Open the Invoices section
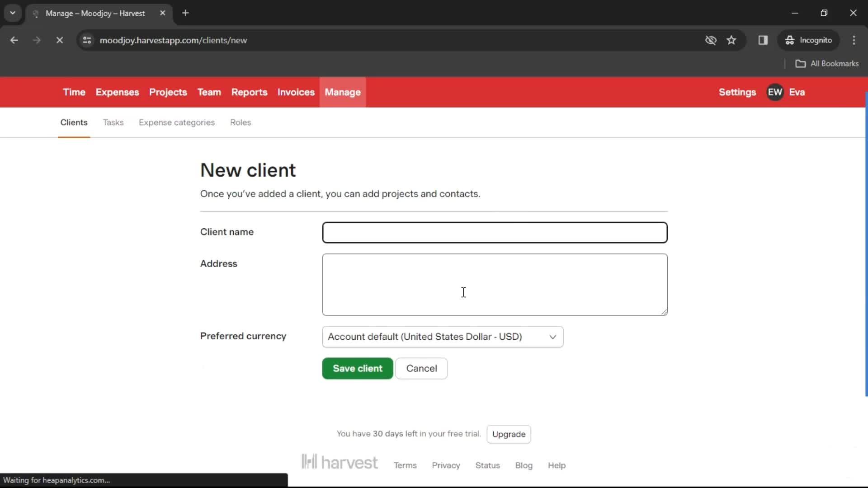 (296, 92)
